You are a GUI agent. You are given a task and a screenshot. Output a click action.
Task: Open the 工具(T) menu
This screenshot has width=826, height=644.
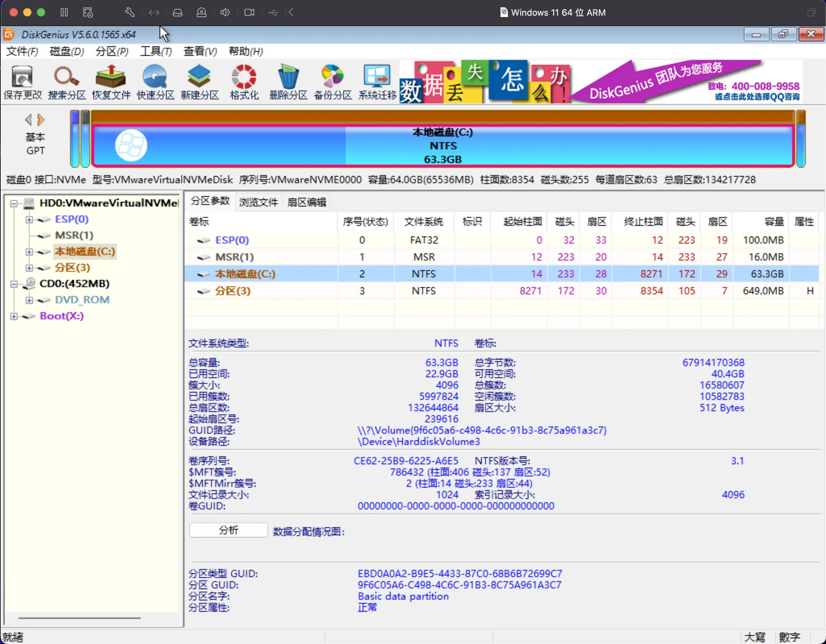coord(155,52)
